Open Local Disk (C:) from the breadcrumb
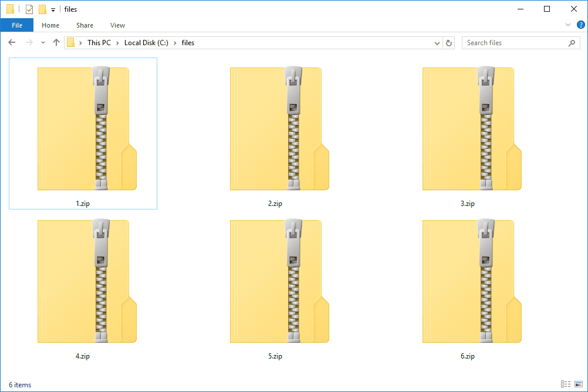This screenshot has height=392, width=588. 146,43
